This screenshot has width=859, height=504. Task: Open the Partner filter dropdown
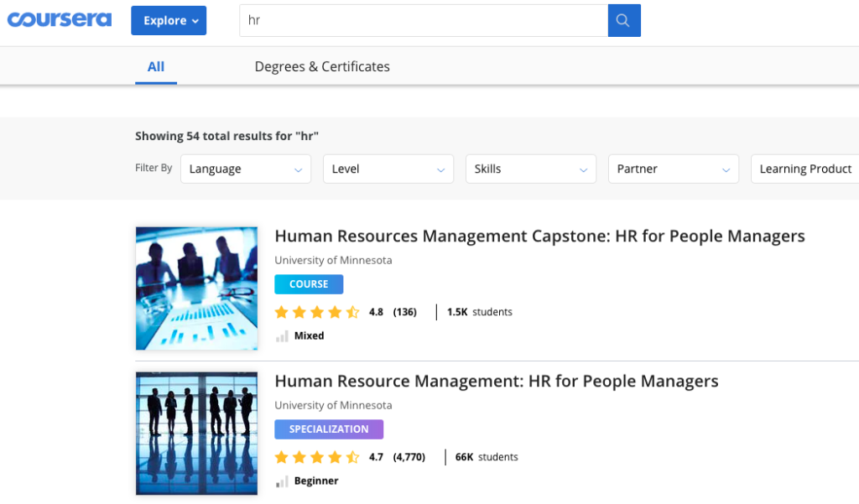pyautogui.click(x=673, y=169)
